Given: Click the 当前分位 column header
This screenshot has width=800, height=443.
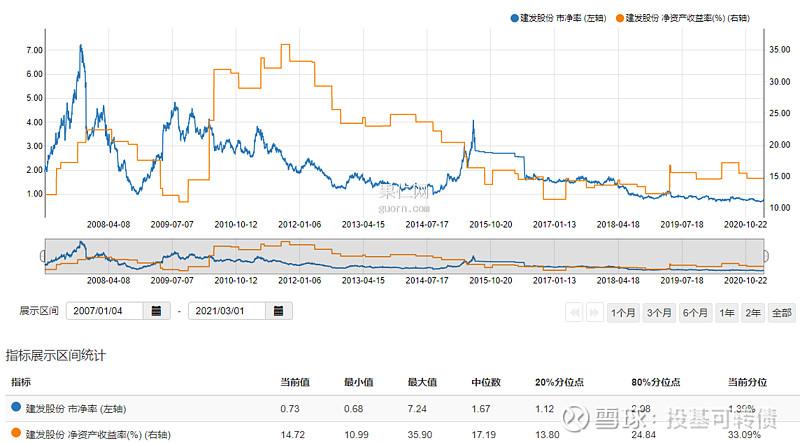Looking at the screenshot, I should coord(747,382).
